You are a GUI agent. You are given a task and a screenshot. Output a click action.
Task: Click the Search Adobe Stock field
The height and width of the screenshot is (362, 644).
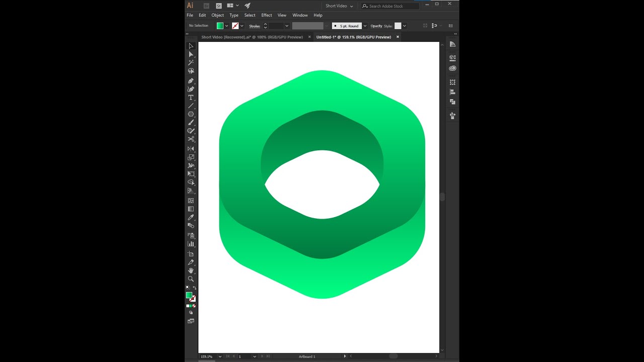(x=391, y=6)
